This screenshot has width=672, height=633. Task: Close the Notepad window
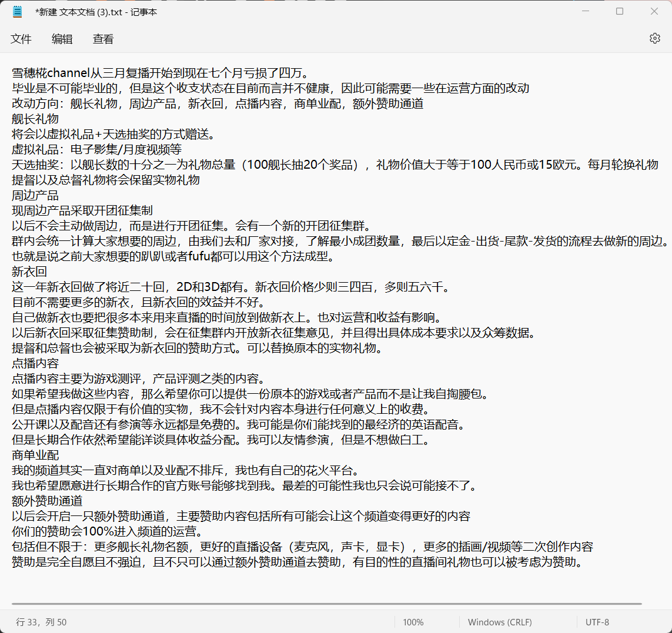654,12
